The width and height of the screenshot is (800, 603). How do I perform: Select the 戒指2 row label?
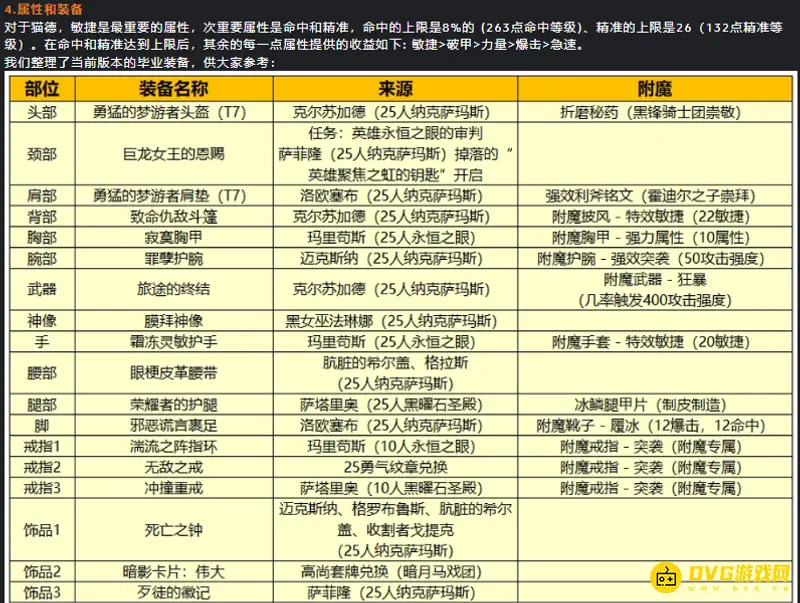pos(42,467)
